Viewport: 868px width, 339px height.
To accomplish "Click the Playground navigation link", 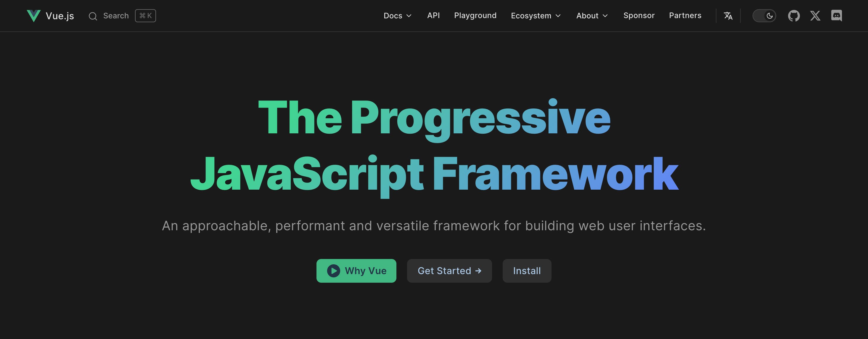I will 475,15.
